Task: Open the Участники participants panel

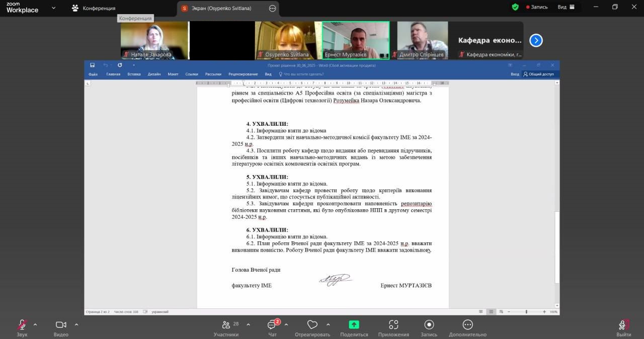Action: (x=226, y=325)
